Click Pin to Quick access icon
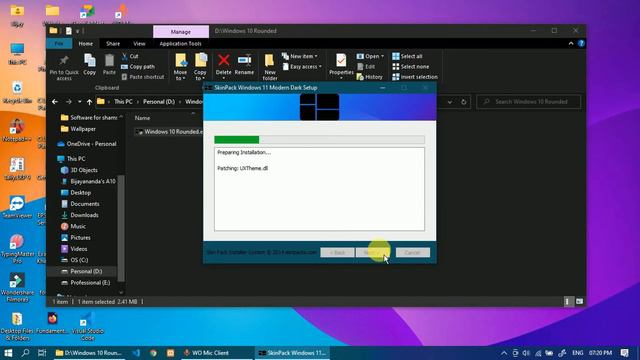This screenshot has height=360, width=640. (64, 60)
